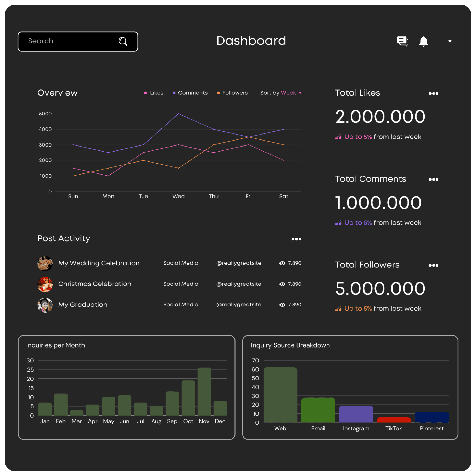
Task: Open Total Likes three-dot menu
Action: tap(433, 94)
